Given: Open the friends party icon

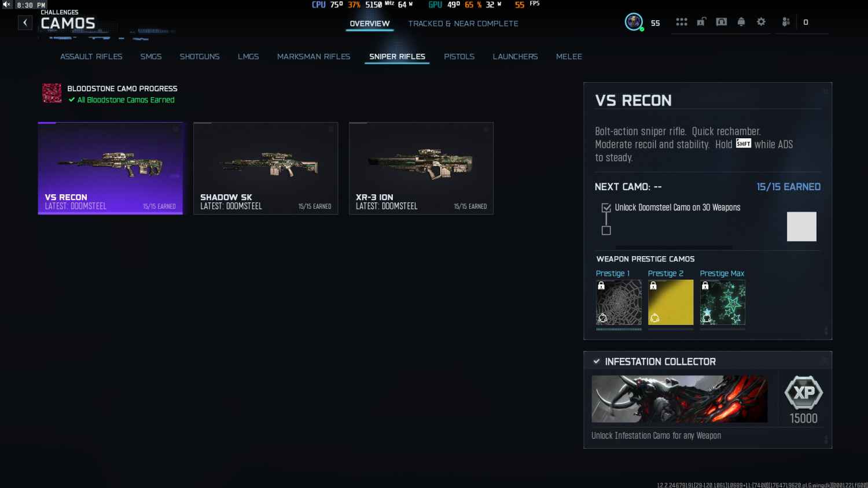Looking at the screenshot, I should click(x=786, y=22).
